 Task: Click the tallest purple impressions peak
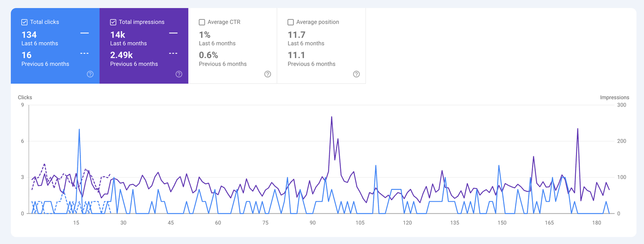pyautogui.click(x=332, y=117)
